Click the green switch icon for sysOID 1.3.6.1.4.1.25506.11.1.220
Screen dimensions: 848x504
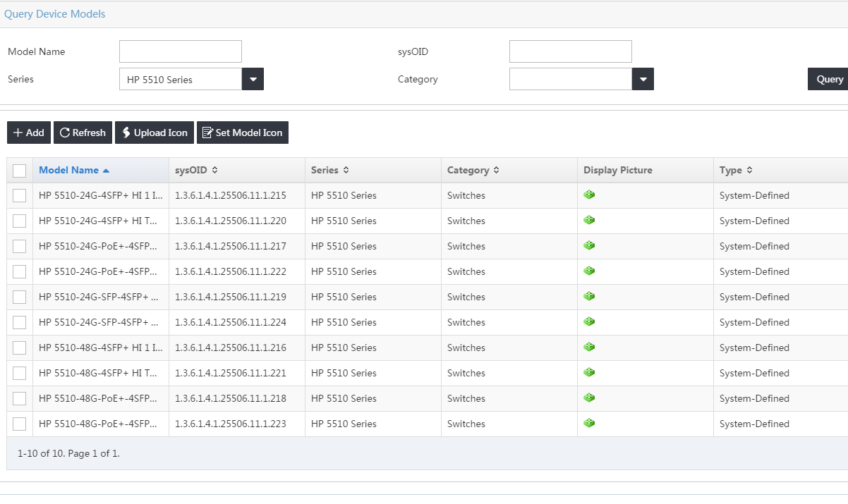pyautogui.click(x=589, y=221)
